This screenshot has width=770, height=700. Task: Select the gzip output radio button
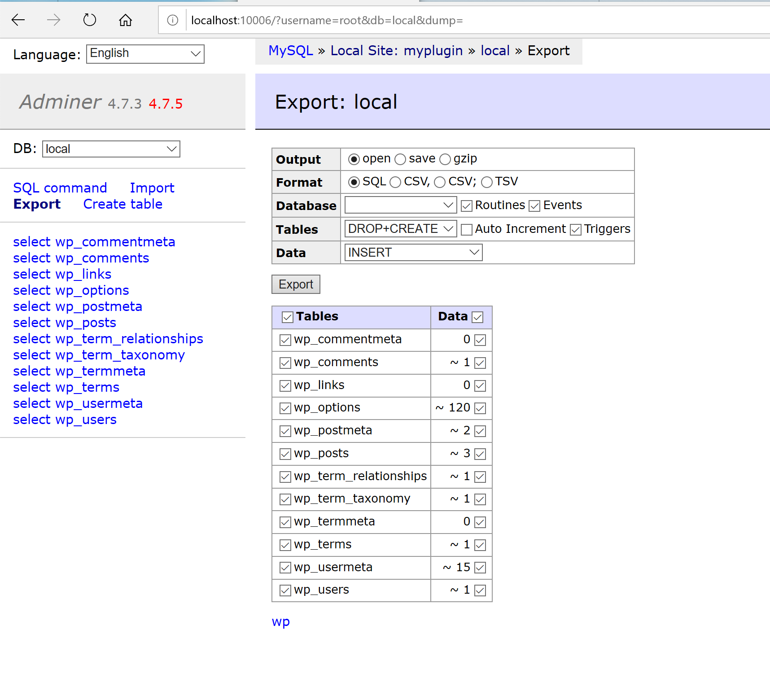click(445, 159)
